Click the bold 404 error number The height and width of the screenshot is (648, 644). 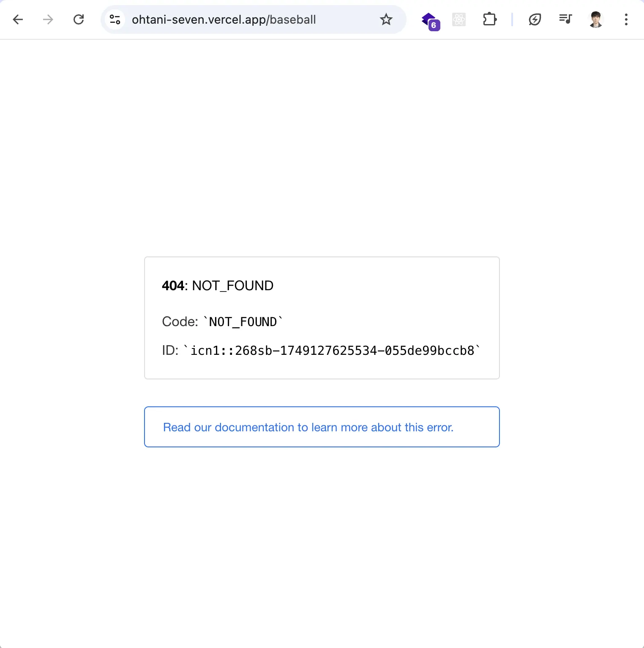[173, 286]
